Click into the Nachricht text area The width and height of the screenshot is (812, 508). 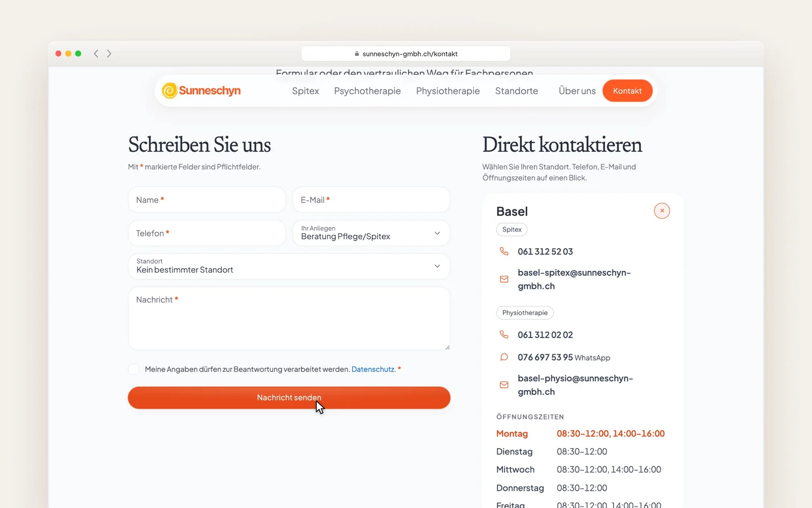pyautogui.click(x=289, y=319)
